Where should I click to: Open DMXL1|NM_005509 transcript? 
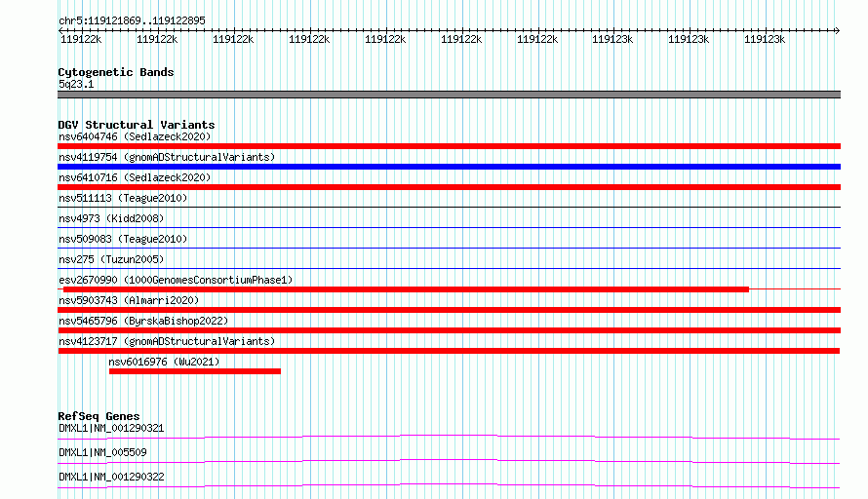pyautogui.click(x=102, y=452)
